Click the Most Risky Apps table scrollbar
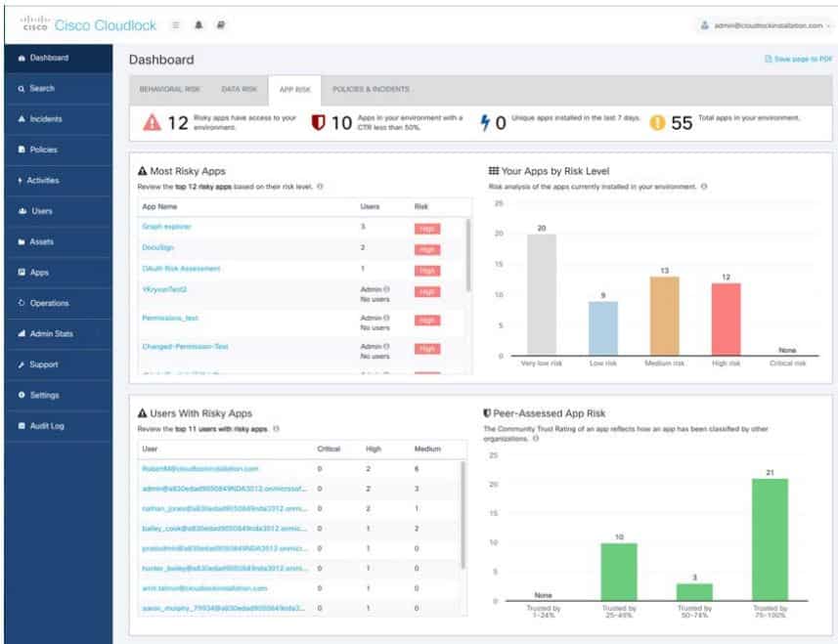Screen dimensions: 838x644 468,255
